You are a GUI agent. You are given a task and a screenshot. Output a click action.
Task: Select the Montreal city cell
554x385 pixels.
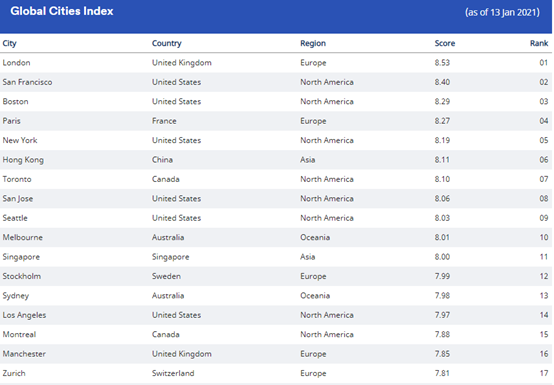pyautogui.click(x=19, y=335)
